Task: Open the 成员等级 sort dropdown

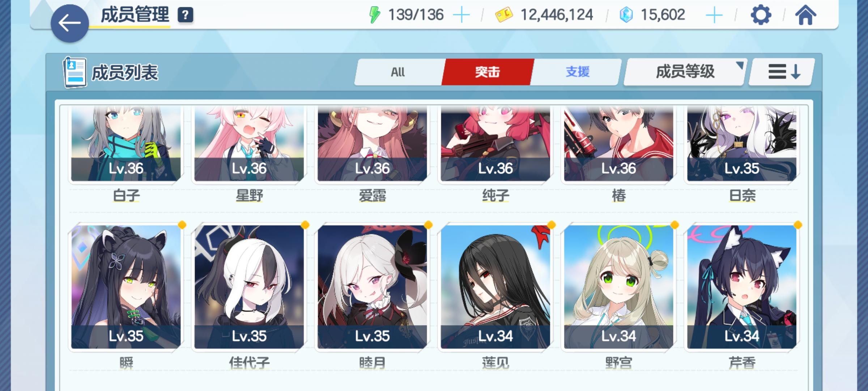Action: (x=685, y=72)
